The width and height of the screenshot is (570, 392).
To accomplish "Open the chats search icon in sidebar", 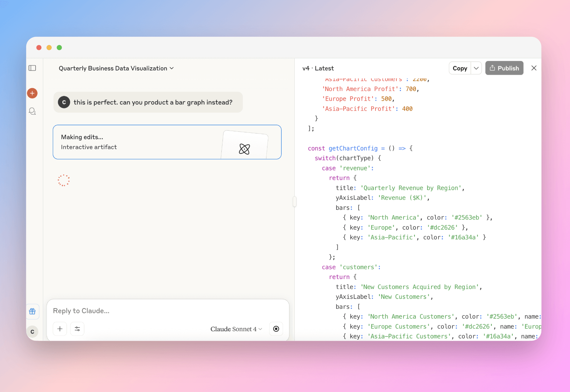I will 32,111.
